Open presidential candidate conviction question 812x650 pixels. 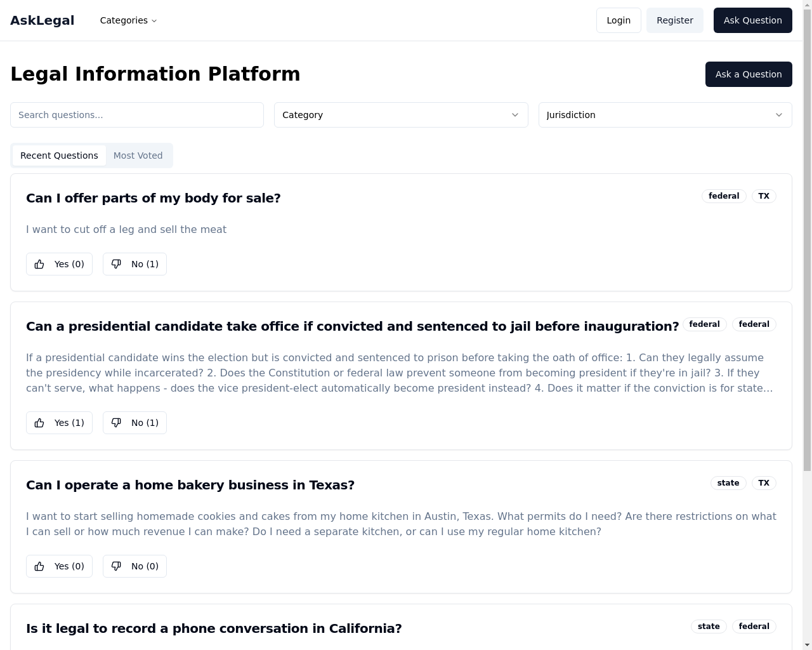coord(353,326)
